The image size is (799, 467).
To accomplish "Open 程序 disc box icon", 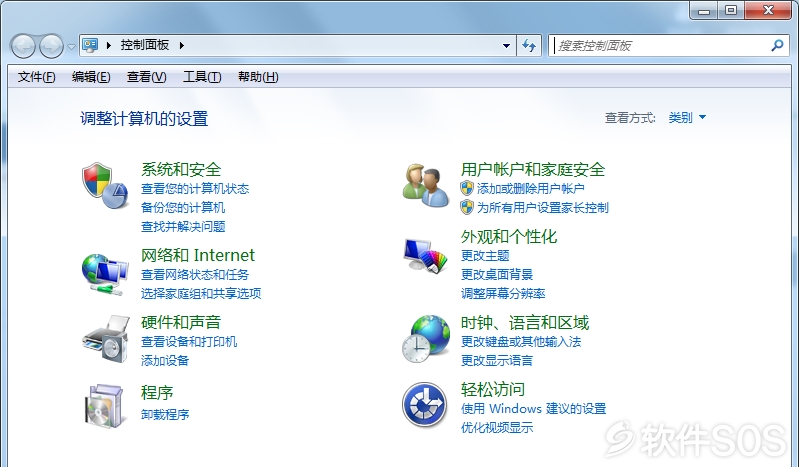I will 104,406.
